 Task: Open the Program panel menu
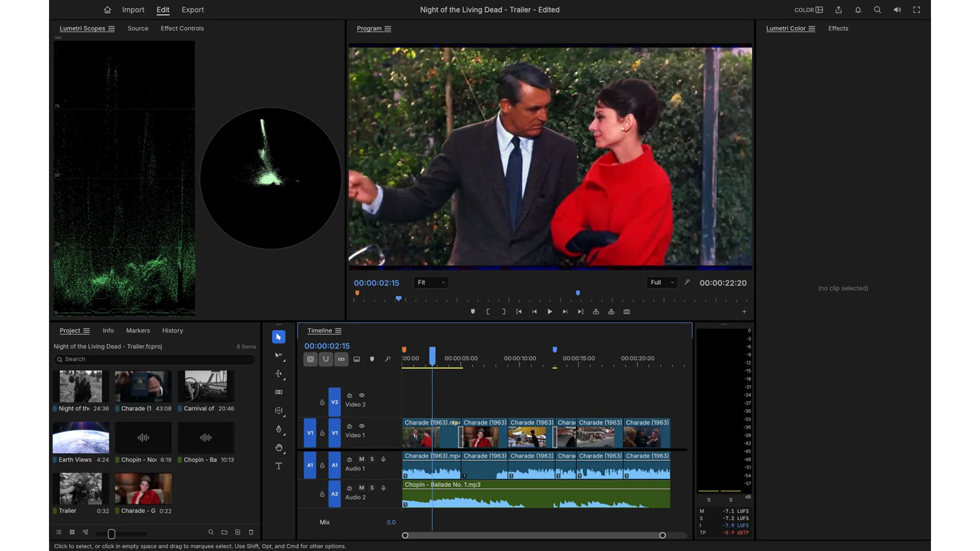(x=388, y=29)
